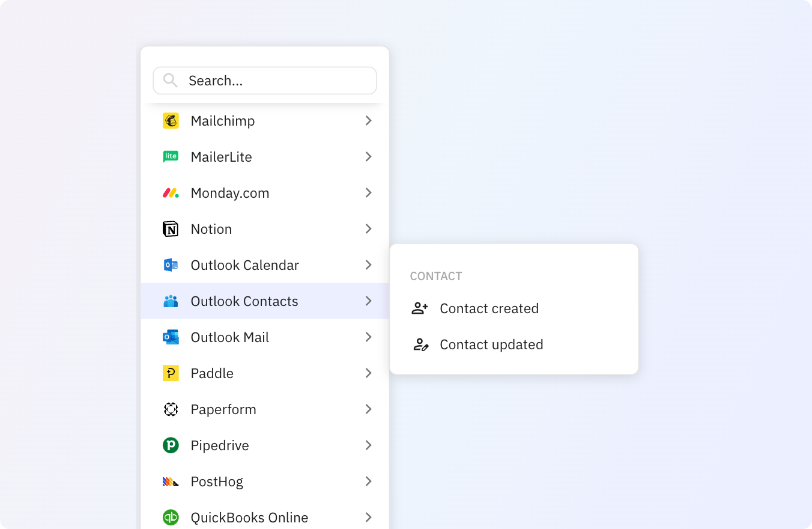Click the Outlook Calendar icon
Screen dimensions: 812x529
pyautogui.click(x=171, y=265)
